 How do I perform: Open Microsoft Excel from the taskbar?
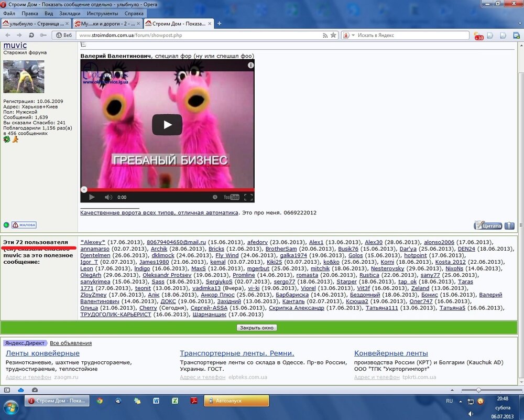click(x=175, y=401)
